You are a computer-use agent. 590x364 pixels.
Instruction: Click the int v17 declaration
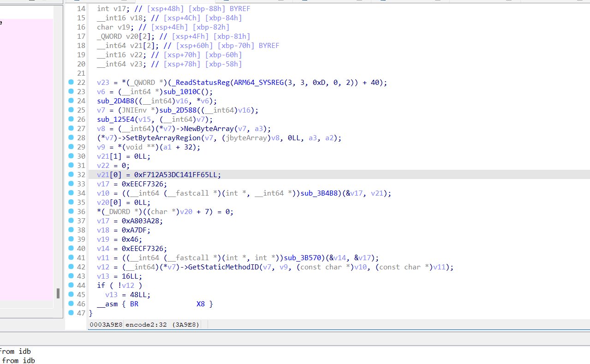[x=113, y=9]
